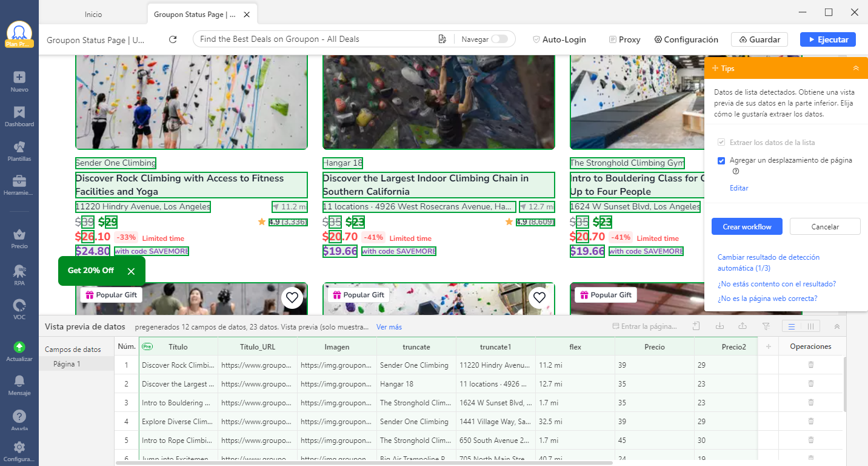Click the 32.5 mi cell in row 4
The width and height of the screenshot is (868, 466).
click(x=575, y=422)
